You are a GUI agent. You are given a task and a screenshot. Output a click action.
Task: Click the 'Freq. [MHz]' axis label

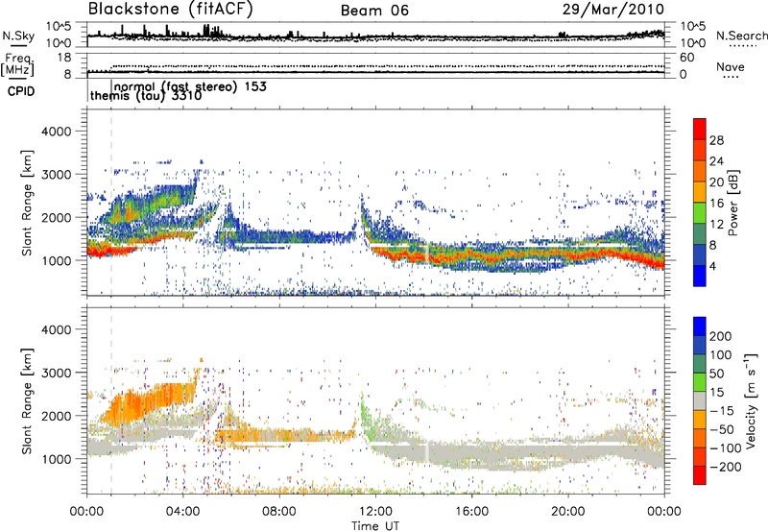tap(18, 65)
